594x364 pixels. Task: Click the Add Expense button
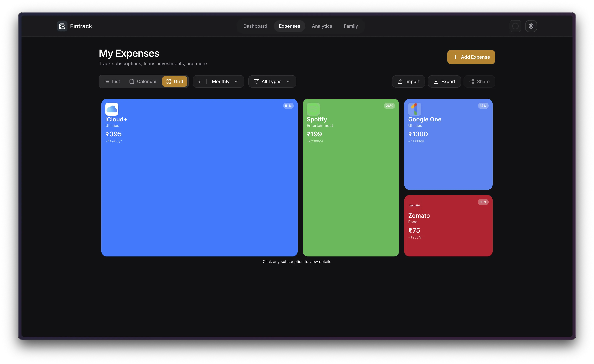471,57
